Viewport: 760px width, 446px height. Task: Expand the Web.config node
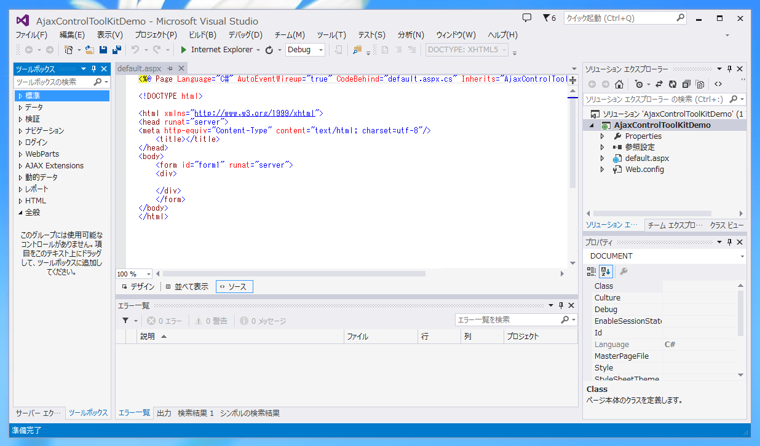point(602,170)
